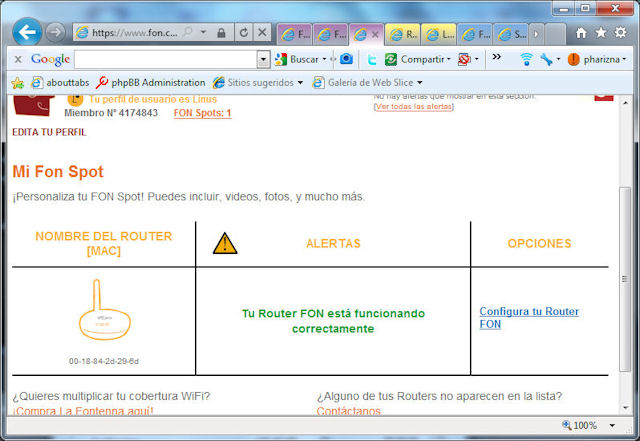Switch to the 'S...' tab

click(x=511, y=34)
